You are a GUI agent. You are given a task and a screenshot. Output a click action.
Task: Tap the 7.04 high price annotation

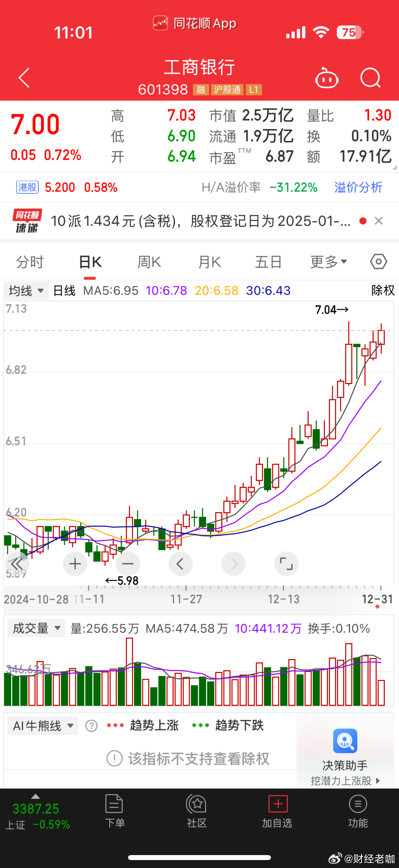332,310
